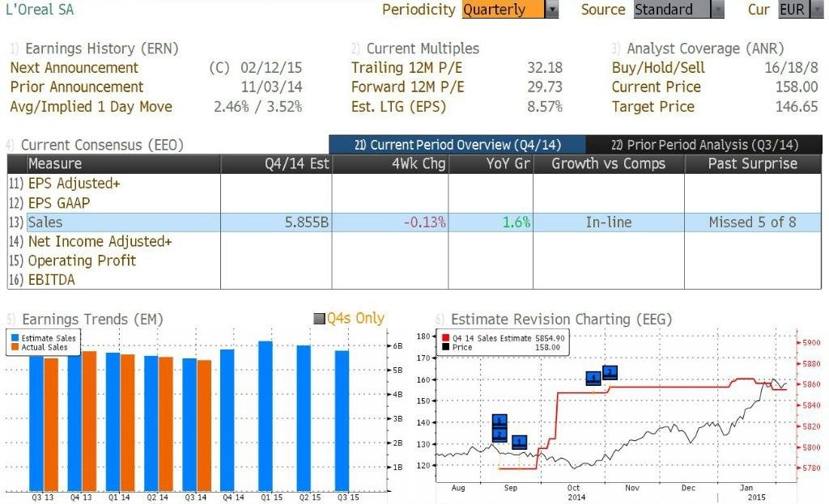The image size is (829, 504).
Task: Click the In-line growth vs comps cell
Action: [609, 222]
